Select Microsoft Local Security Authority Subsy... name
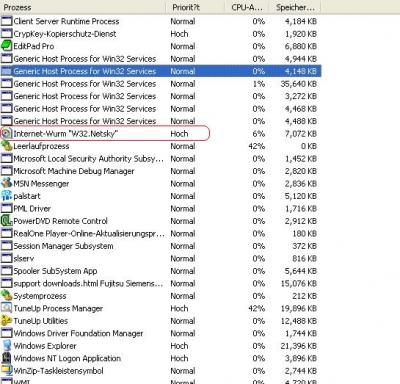Screen dimensions: 400x384 89,159
